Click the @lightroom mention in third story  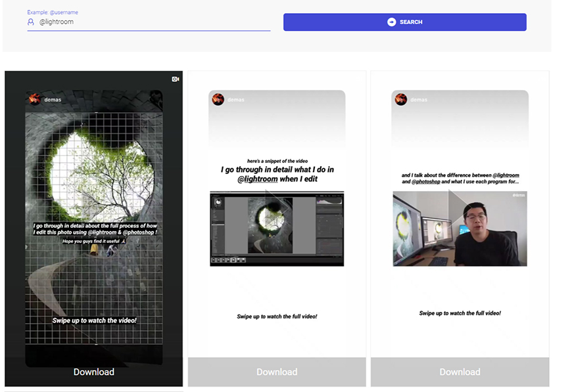pos(506,175)
